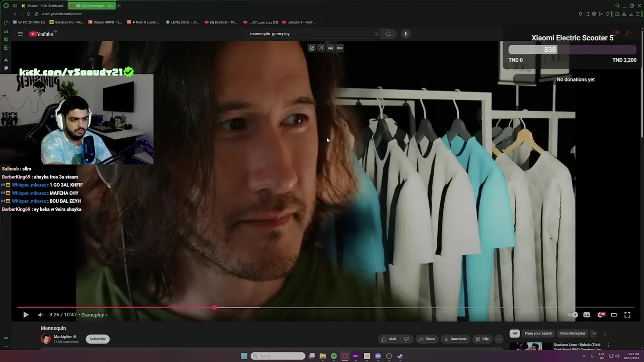Open the Gameplay chapter list
Image resolution: width=644 pixels, height=362 pixels.
[94, 315]
